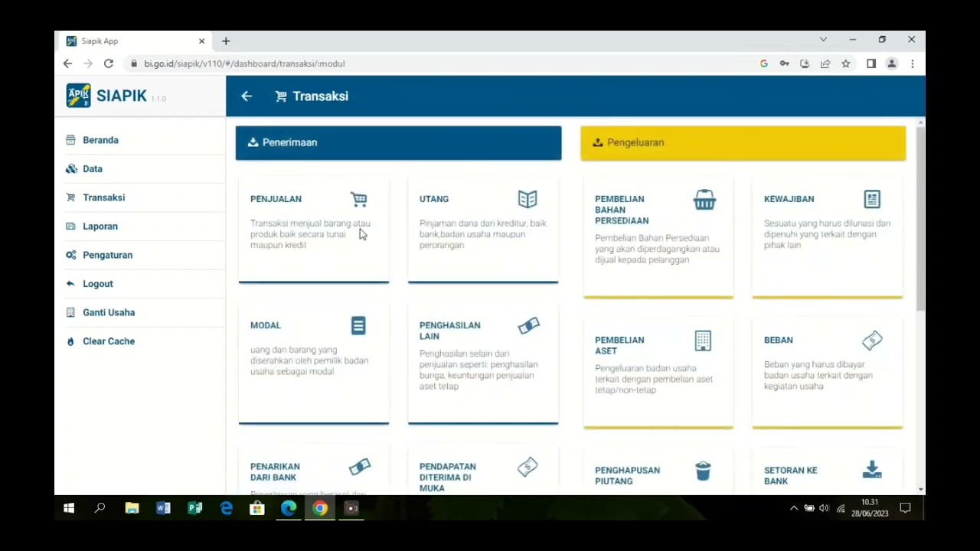Open Chrome's three-dot menu
The height and width of the screenshot is (551, 980).
[x=912, y=64]
